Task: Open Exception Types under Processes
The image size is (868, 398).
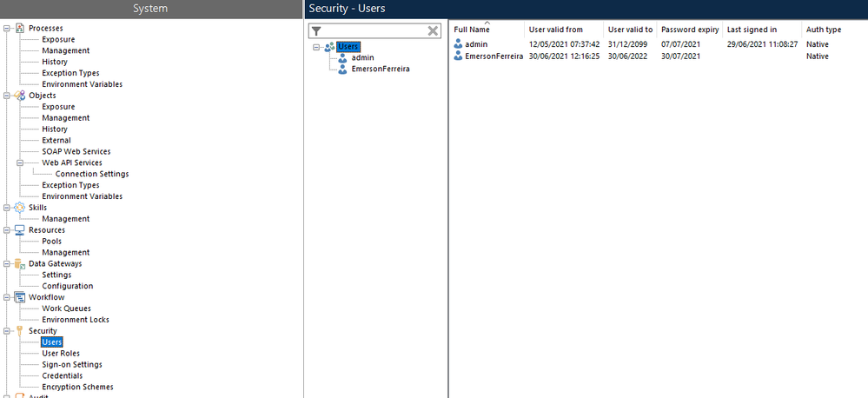Action: coord(70,73)
